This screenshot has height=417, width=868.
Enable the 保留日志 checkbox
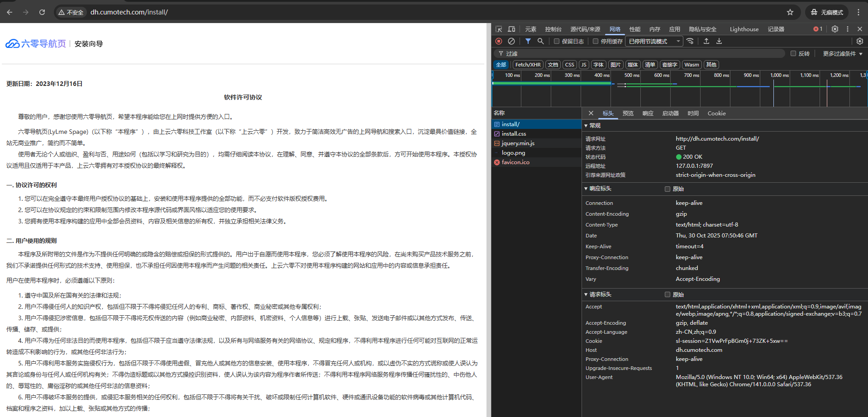click(x=557, y=41)
